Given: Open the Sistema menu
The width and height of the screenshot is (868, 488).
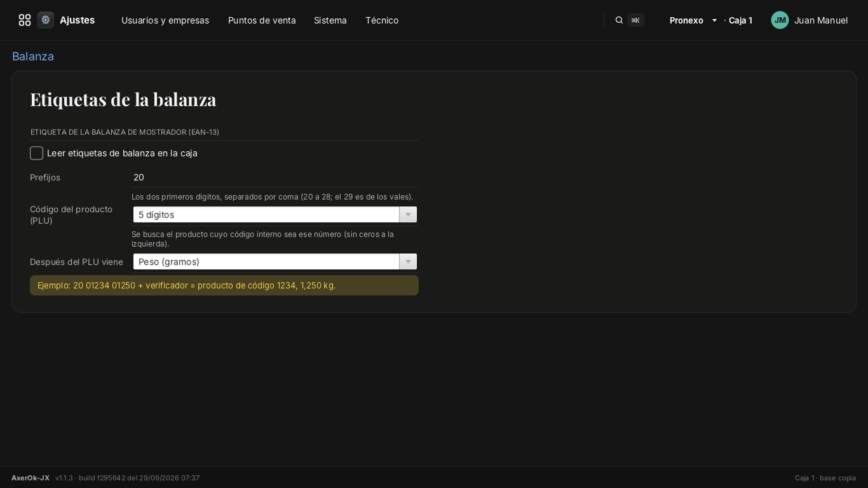Looking at the screenshot, I should click(x=330, y=20).
